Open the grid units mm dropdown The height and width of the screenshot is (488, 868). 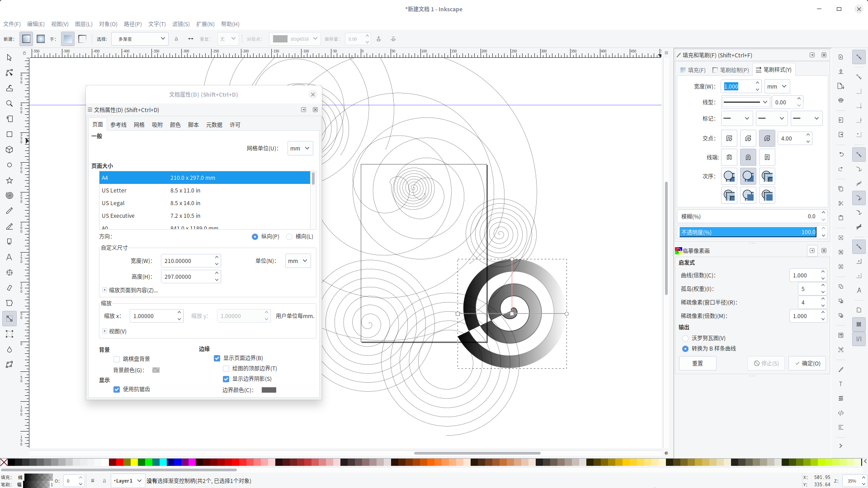pyautogui.click(x=300, y=148)
